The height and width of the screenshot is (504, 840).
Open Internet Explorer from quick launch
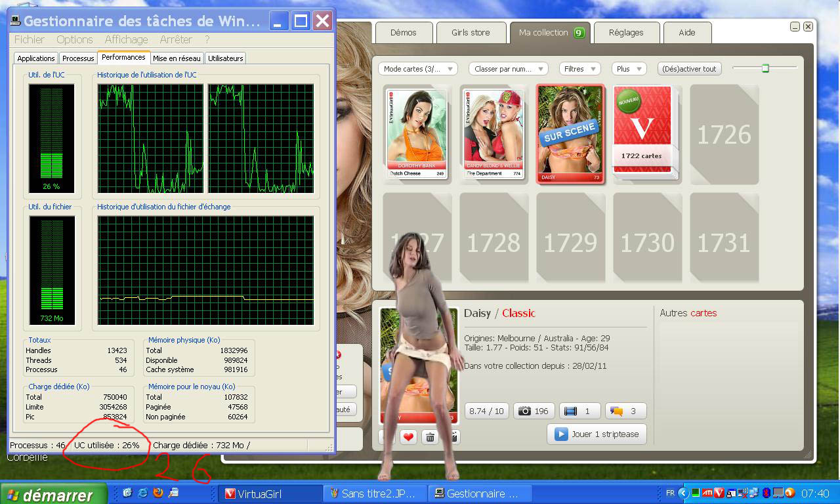tap(142, 493)
